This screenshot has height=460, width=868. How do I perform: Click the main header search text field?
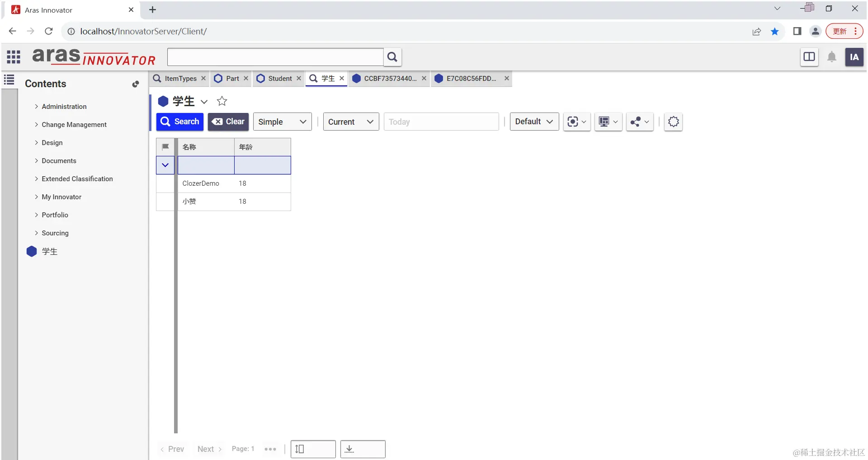[x=275, y=57]
